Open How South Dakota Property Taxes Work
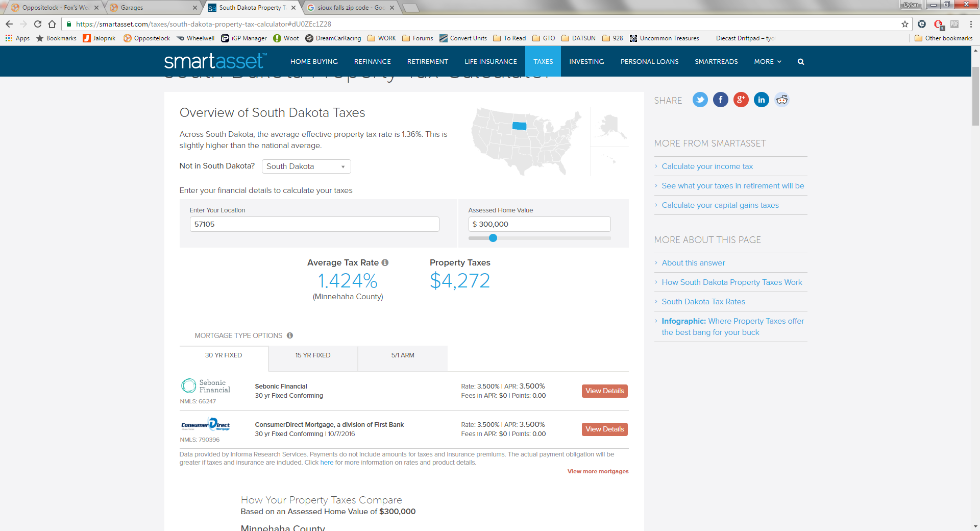 click(x=732, y=282)
